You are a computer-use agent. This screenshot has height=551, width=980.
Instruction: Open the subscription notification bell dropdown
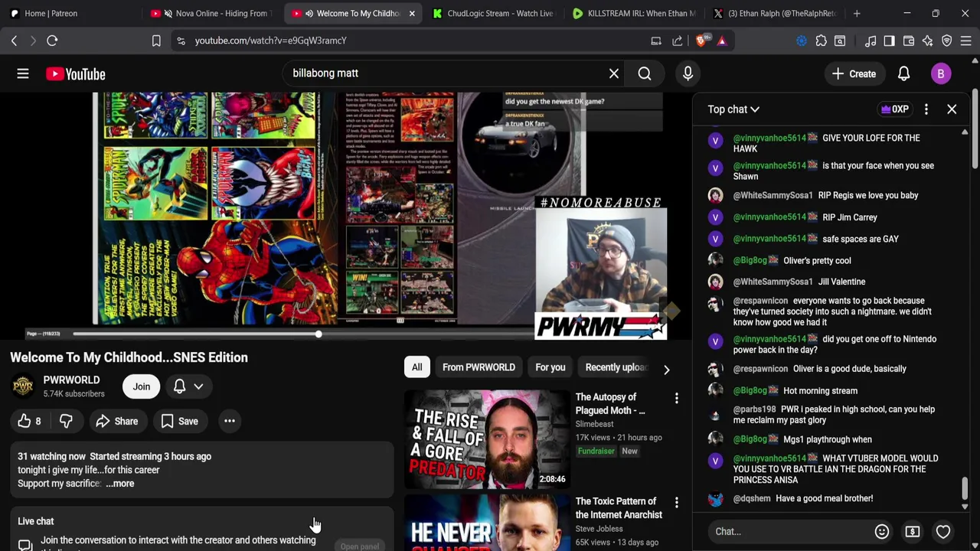tap(188, 386)
